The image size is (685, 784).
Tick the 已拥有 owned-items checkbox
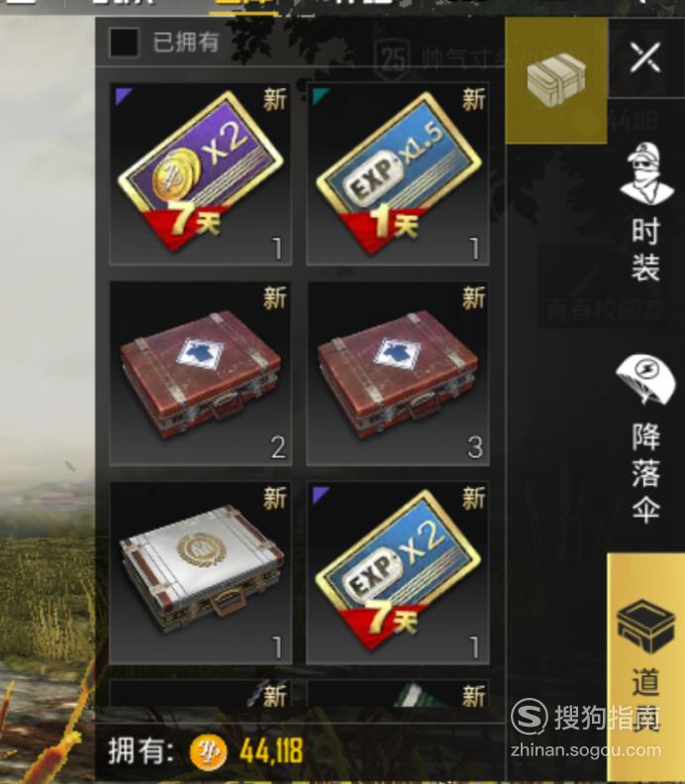coord(124,42)
